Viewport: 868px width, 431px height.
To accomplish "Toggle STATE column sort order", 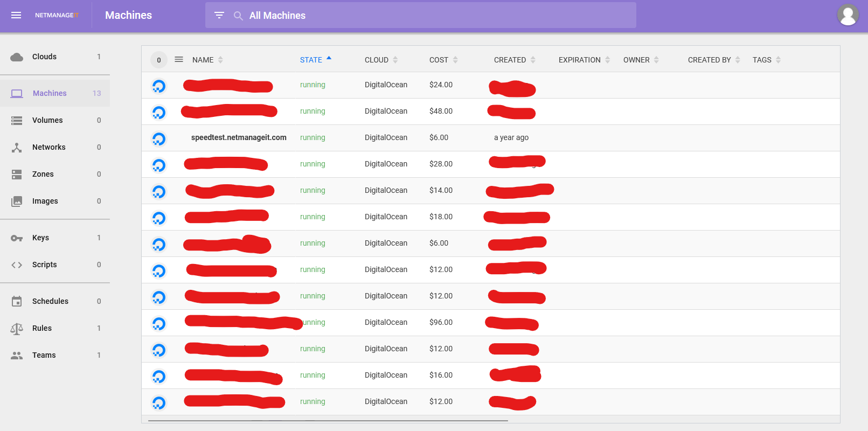I will click(311, 60).
